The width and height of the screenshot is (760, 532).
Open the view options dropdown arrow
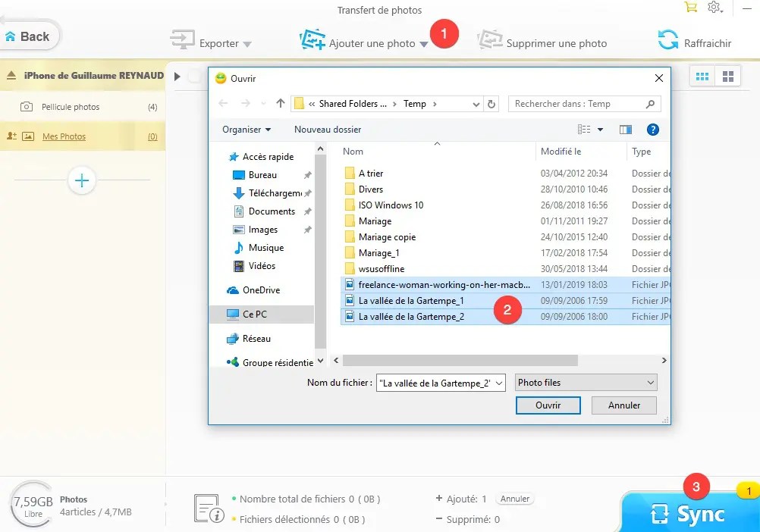(x=600, y=130)
